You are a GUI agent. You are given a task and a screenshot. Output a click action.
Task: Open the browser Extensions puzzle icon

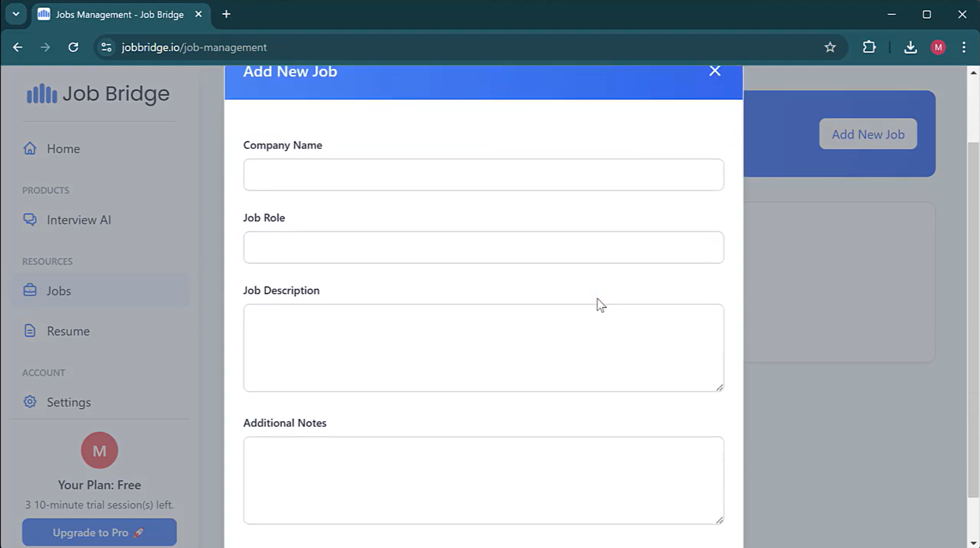(x=869, y=47)
